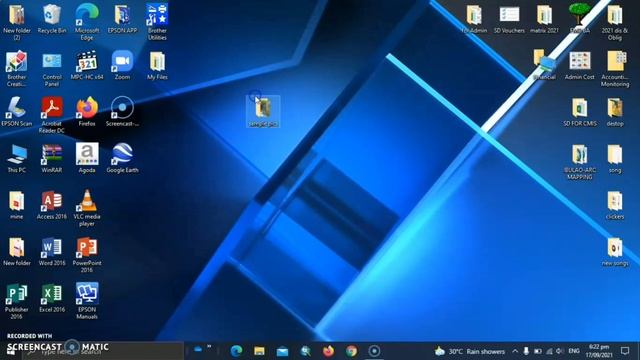Select the 'song' folder icon
The height and width of the screenshot is (360, 640).
[x=615, y=158]
